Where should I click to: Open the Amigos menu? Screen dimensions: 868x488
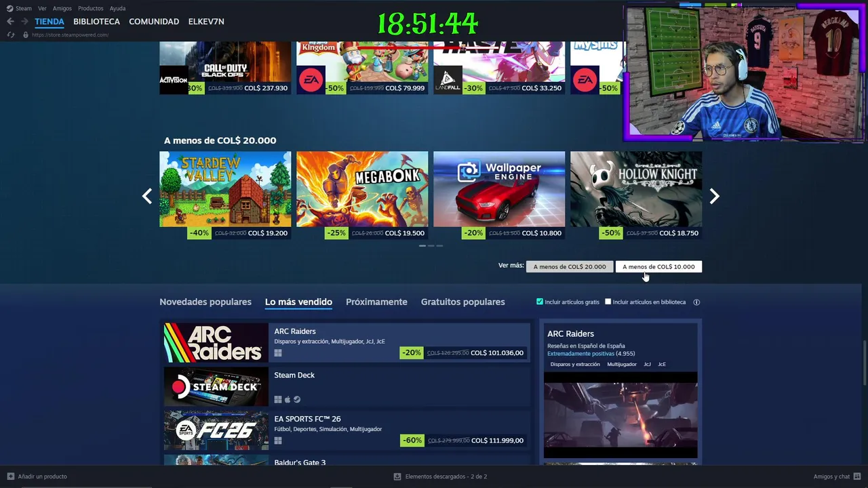click(62, 8)
